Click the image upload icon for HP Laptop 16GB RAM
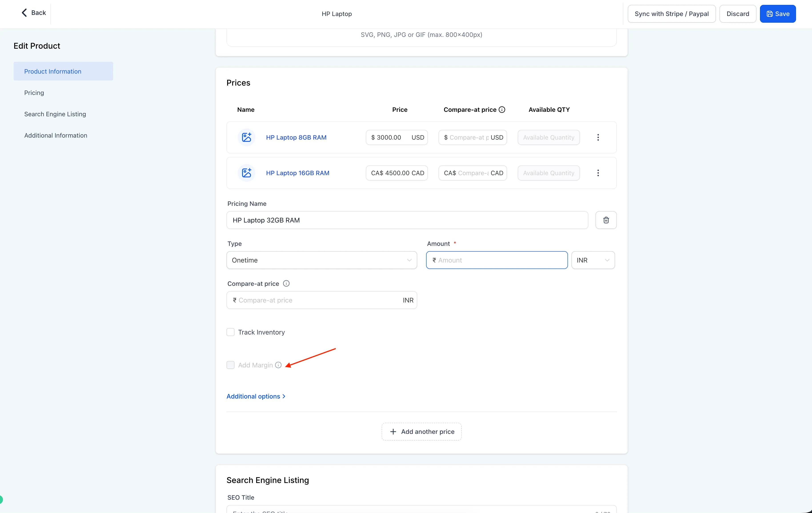The image size is (812, 513). click(x=247, y=173)
